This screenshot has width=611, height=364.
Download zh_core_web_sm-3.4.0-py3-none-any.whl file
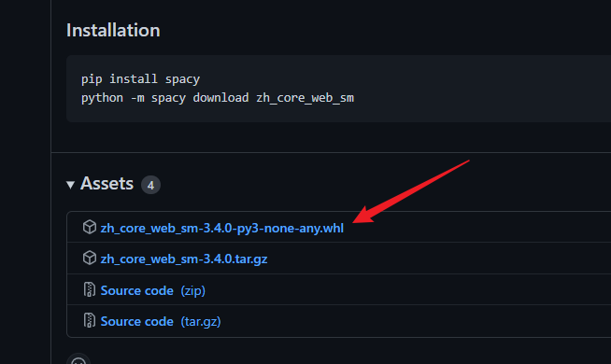(x=222, y=228)
